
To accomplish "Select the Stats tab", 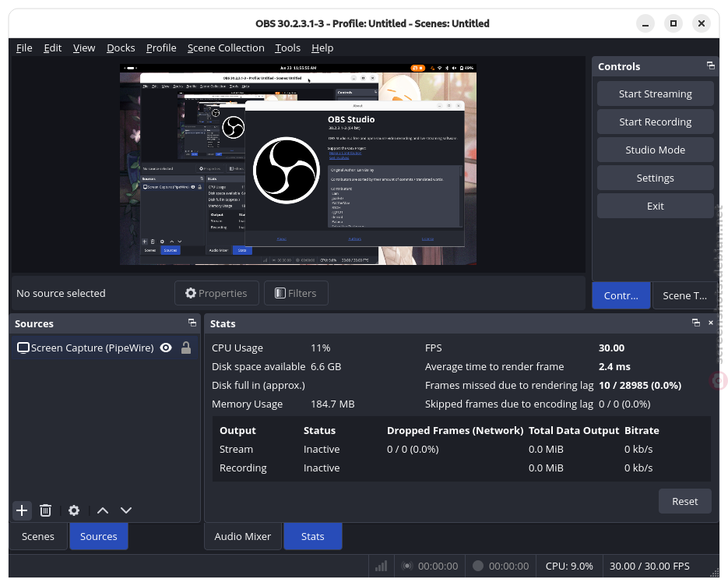I will (312, 536).
